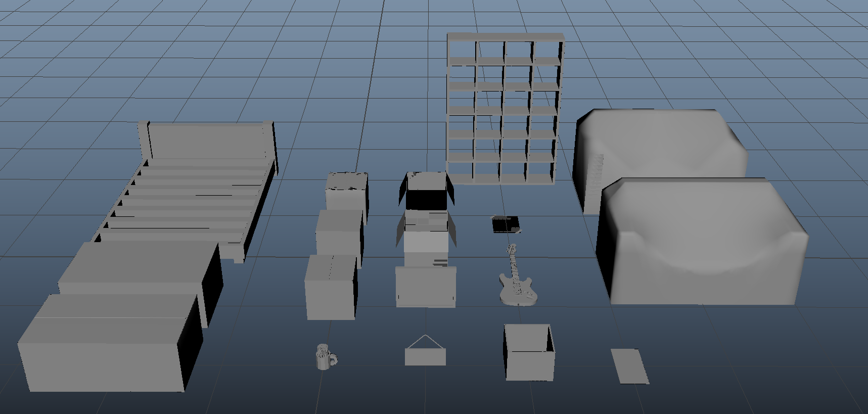Select the electric guitar model
The height and width of the screenshot is (414, 868).
518,276
